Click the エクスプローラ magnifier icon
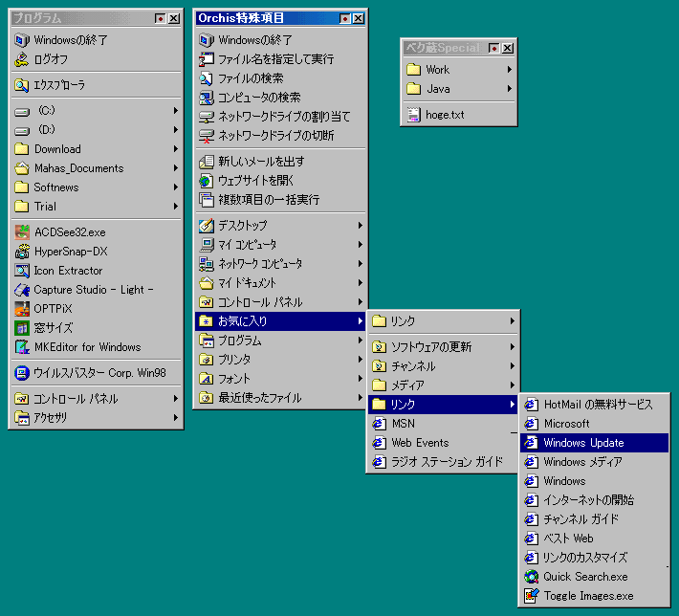This screenshot has height=616, width=679. 22,85
